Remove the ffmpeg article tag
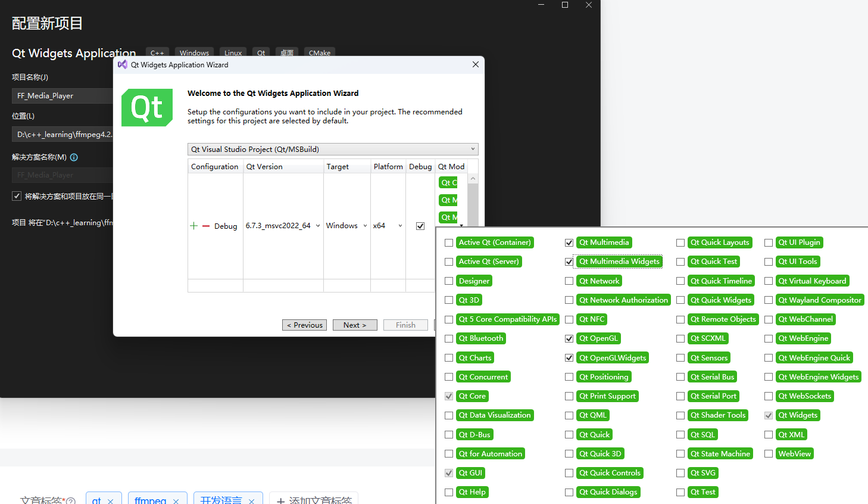Viewport: 868px width, 504px height. click(176, 501)
